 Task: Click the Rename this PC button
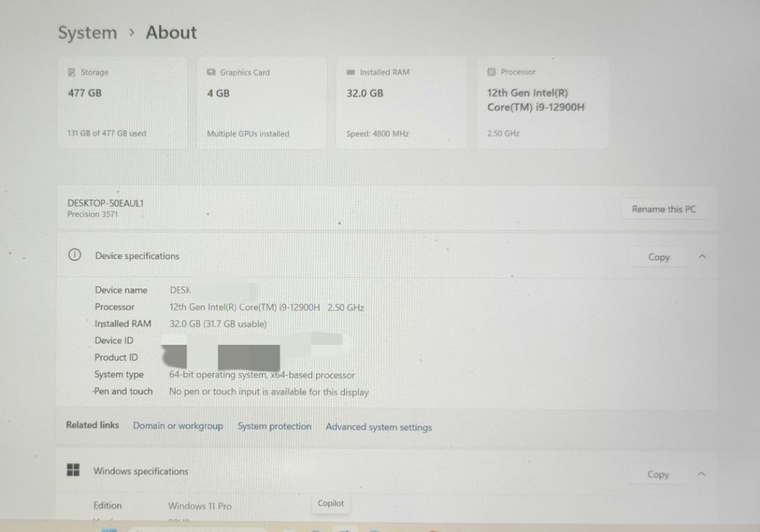pos(664,209)
